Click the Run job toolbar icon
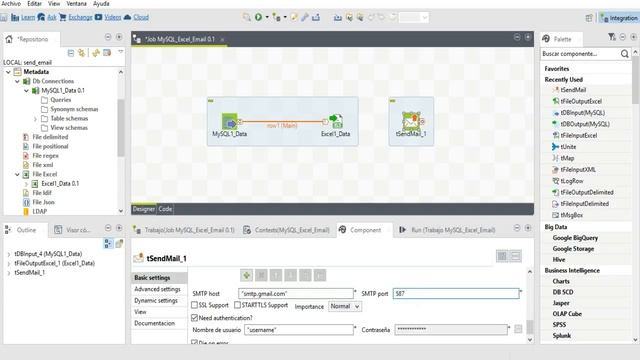This screenshot has height=360, width=640. coord(258,17)
